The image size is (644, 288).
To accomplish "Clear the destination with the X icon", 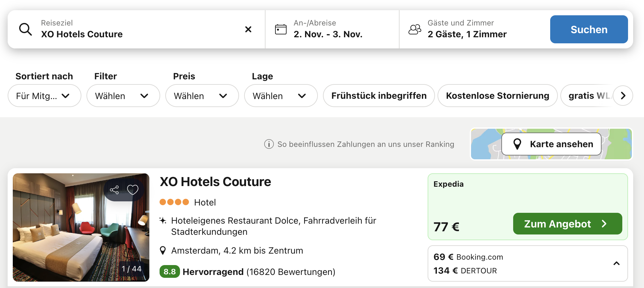I will [248, 29].
